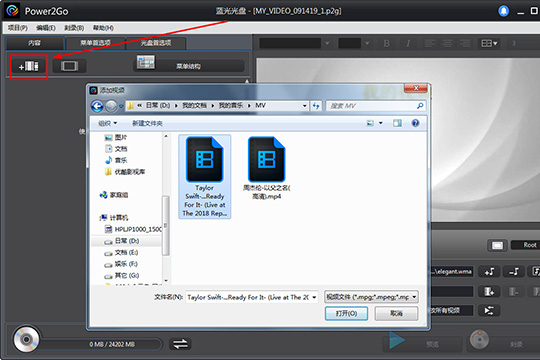Click the add first-play video (film+) button
540x360 pixels.
(x=489, y=292)
